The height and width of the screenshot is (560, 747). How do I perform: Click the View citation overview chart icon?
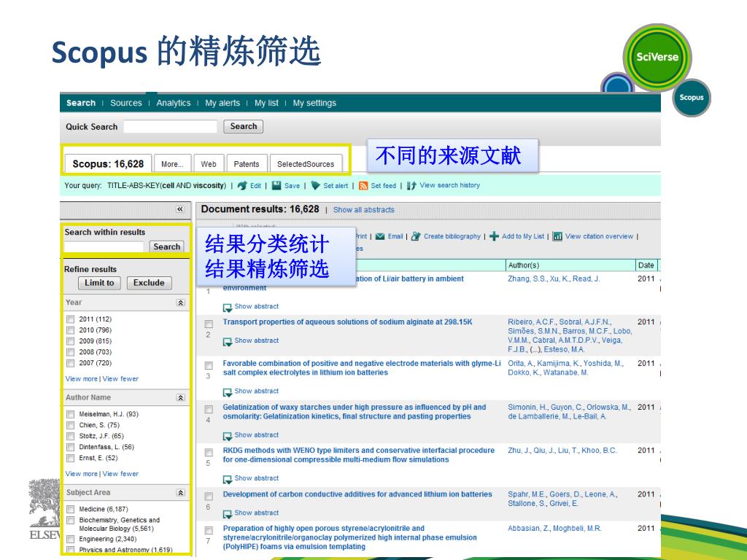coord(557,237)
